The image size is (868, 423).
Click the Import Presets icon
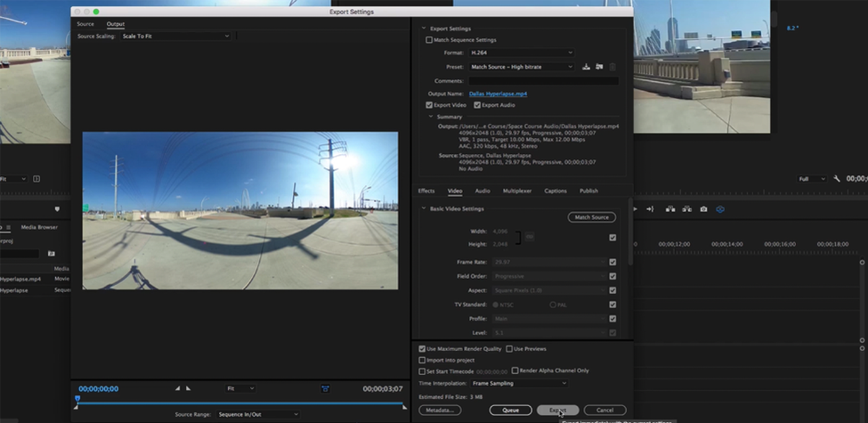point(599,67)
